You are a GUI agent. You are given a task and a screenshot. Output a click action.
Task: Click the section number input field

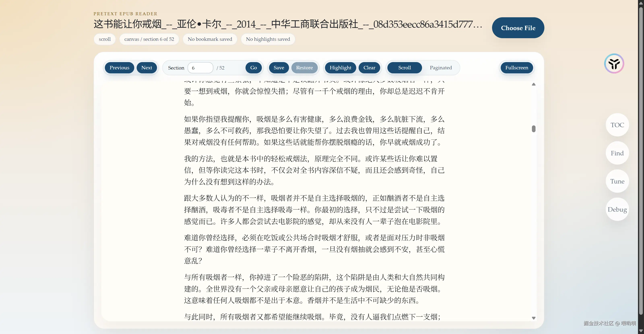pyautogui.click(x=200, y=67)
